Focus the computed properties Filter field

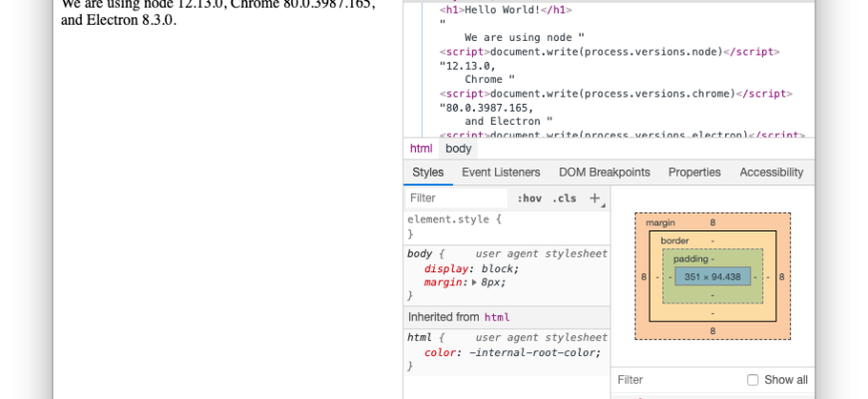pos(678,380)
